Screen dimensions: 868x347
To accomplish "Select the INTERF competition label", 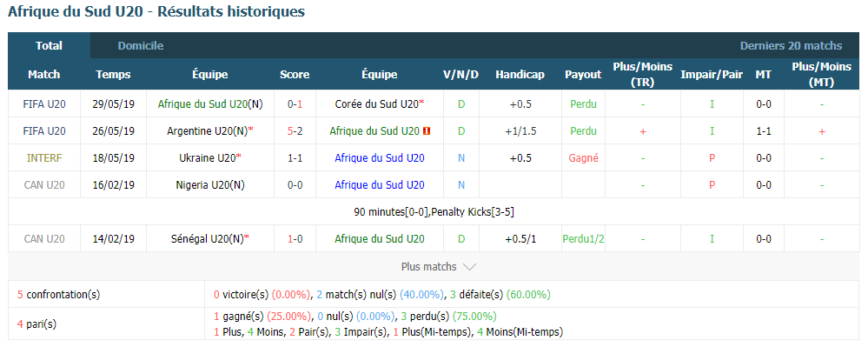I will coord(44,158).
